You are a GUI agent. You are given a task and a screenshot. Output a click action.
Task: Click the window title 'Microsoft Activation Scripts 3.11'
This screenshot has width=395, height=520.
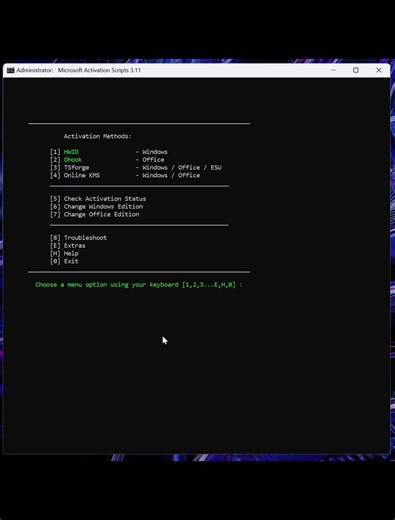coord(99,70)
